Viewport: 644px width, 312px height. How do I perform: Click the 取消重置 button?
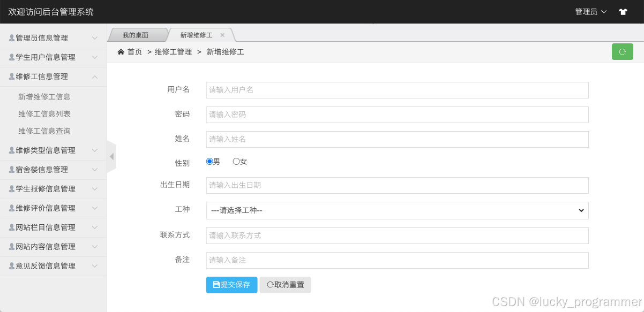pos(285,285)
